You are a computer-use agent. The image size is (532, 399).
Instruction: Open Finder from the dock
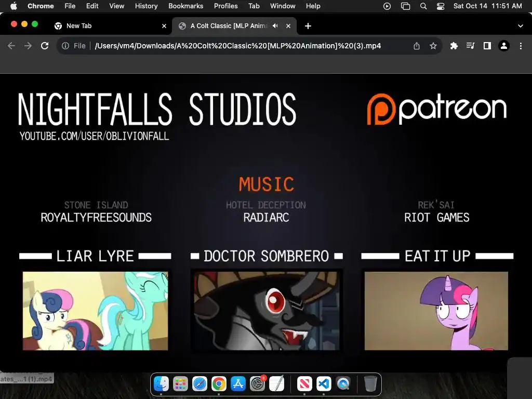tap(161, 384)
